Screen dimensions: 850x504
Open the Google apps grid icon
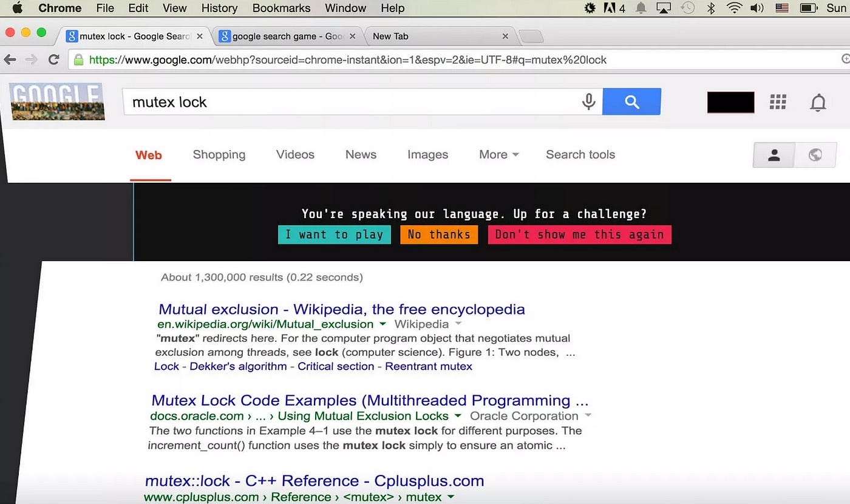(x=778, y=102)
